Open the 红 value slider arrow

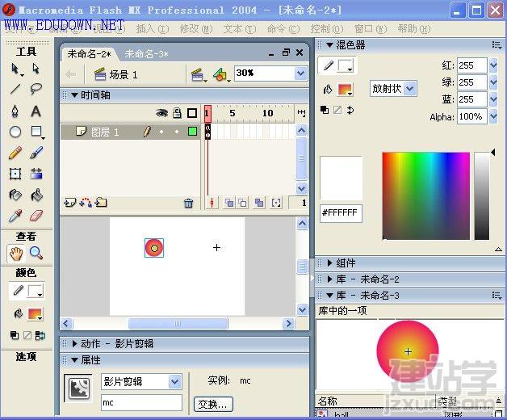[x=493, y=65]
